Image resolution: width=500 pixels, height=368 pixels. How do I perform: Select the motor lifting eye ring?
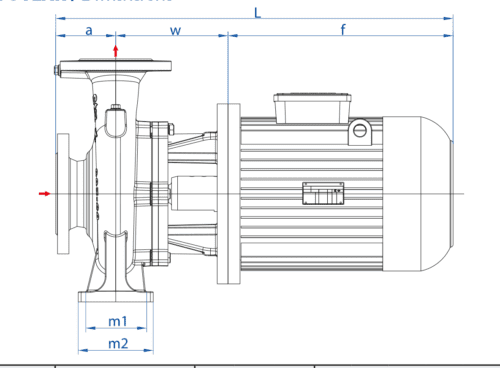click(x=360, y=131)
